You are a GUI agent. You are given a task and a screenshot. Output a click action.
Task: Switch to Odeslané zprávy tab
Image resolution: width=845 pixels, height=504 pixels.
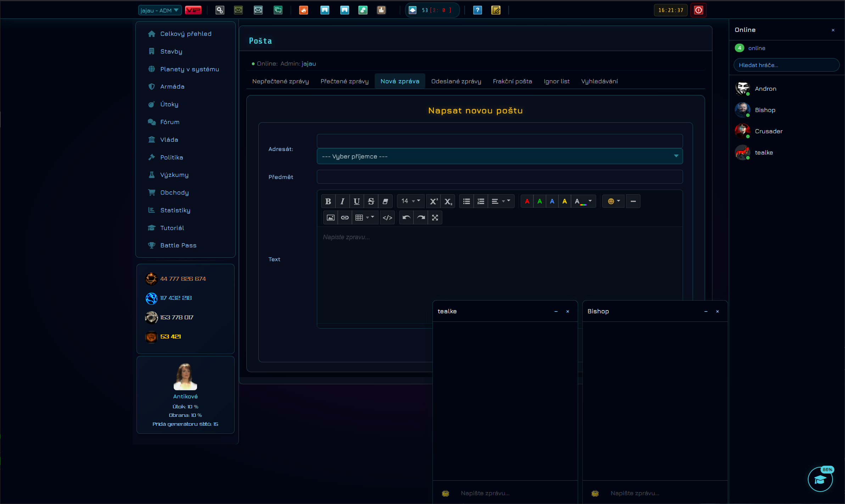click(456, 81)
